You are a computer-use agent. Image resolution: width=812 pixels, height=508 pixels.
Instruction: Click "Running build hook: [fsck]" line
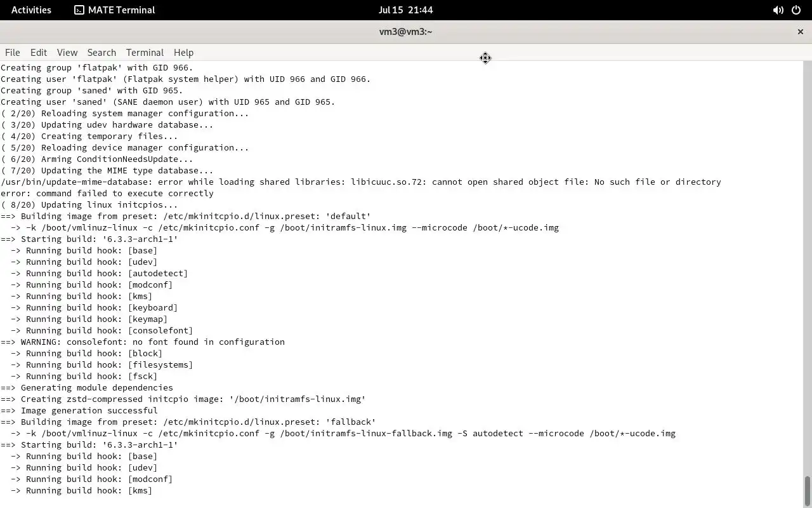[x=84, y=376]
